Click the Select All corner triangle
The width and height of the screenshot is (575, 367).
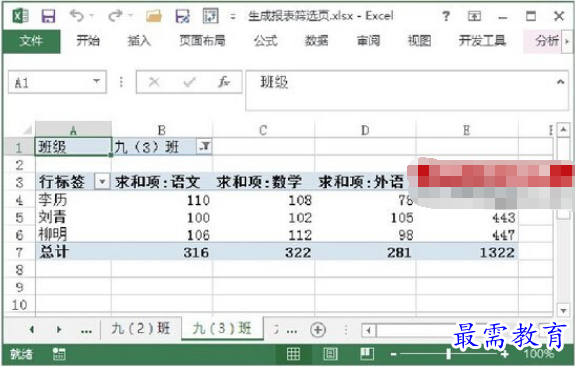click(x=27, y=130)
